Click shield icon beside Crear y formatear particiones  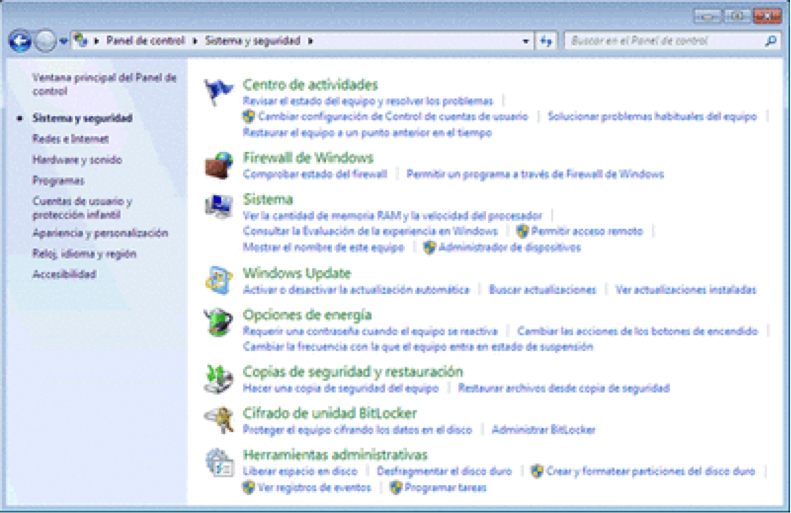537,471
